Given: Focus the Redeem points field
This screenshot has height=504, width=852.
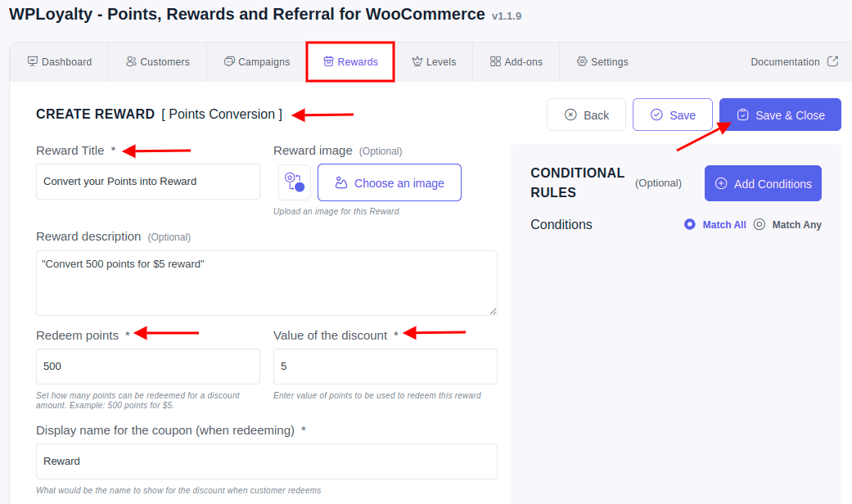Looking at the screenshot, I should pyautogui.click(x=147, y=366).
